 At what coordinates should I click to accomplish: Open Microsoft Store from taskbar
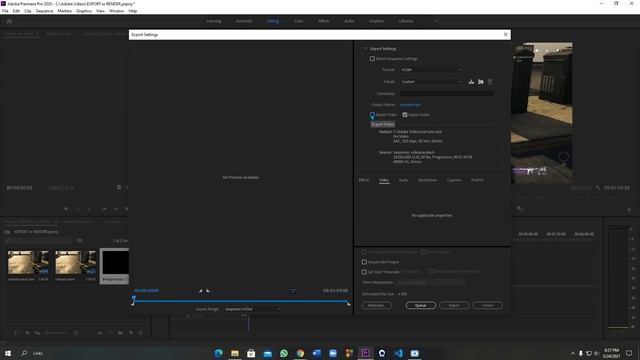tap(251, 353)
